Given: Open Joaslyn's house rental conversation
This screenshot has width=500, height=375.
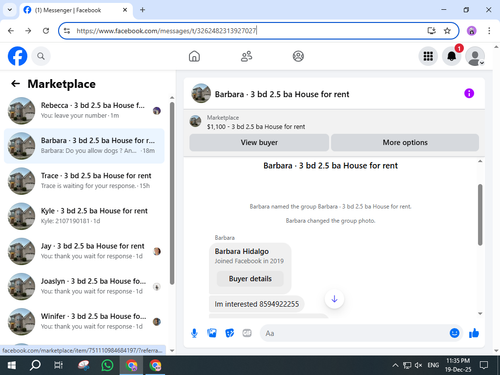Looking at the screenshot, I should pos(84,286).
